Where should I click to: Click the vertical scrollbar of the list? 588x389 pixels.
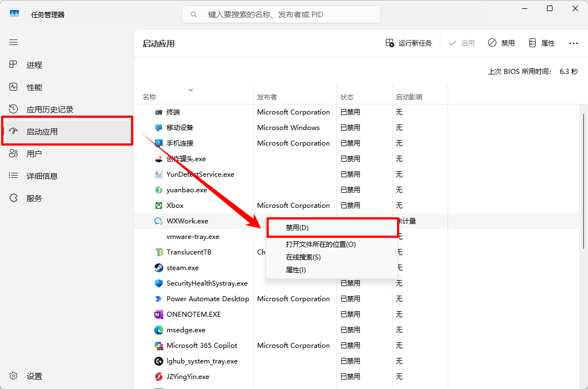coord(583,181)
